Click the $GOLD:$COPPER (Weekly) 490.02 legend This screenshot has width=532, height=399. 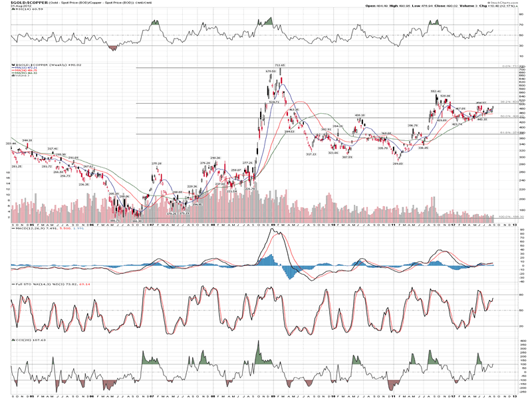pos(46,65)
